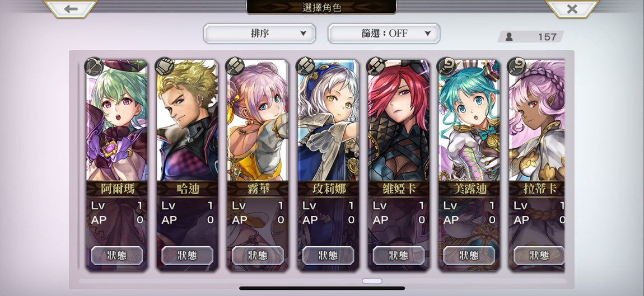Open 狀態 status for 玫莉娜
The height and width of the screenshot is (296, 644).
coord(328,255)
